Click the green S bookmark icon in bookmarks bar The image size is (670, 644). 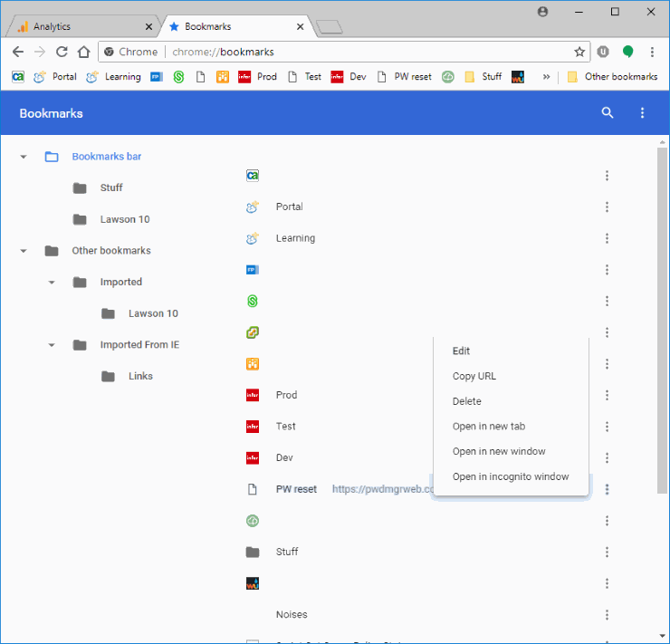178,77
